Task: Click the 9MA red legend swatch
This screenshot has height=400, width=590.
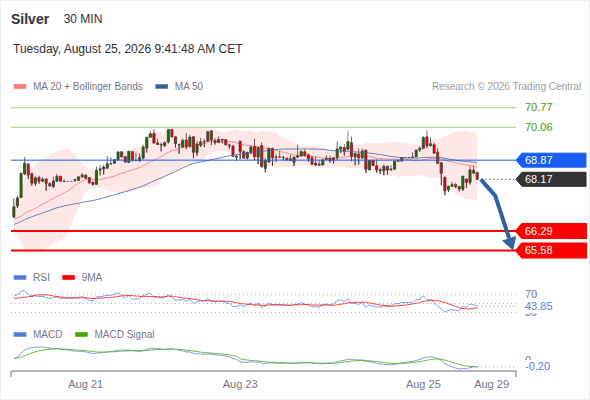Action: 68,278
